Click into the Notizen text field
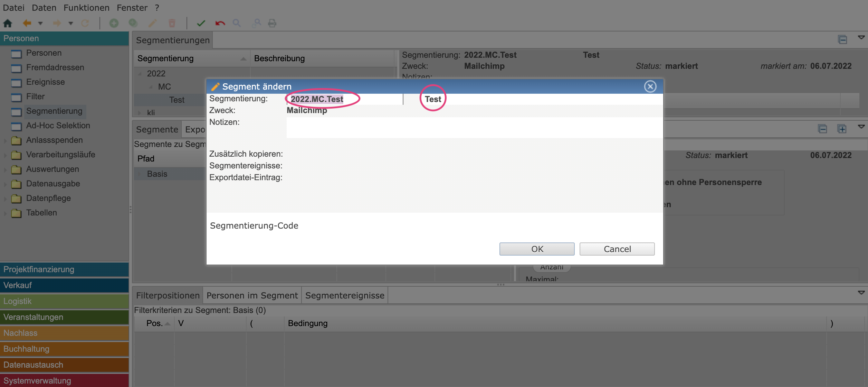Viewport: 868px width, 387px height. coord(474,127)
